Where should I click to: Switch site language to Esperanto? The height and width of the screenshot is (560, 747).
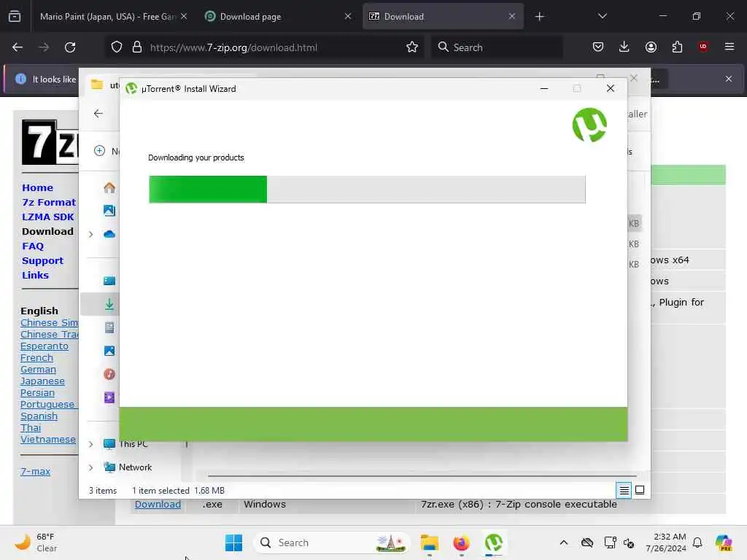[x=44, y=346]
